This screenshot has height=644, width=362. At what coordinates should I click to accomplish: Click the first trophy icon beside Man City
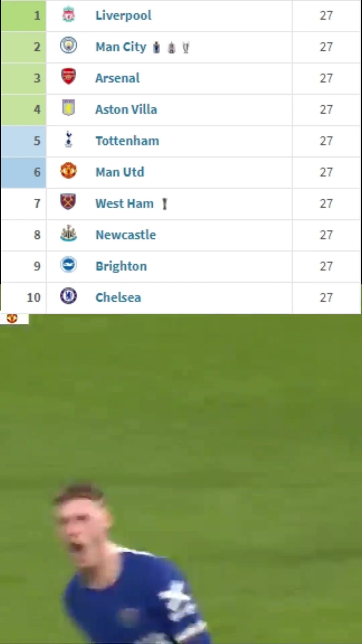click(157, 48)
